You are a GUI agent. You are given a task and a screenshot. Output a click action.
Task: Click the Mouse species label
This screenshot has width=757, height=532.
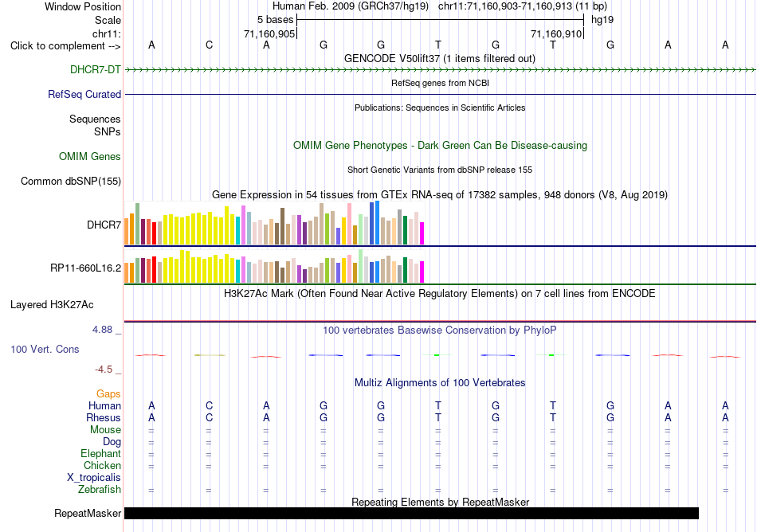105,430
